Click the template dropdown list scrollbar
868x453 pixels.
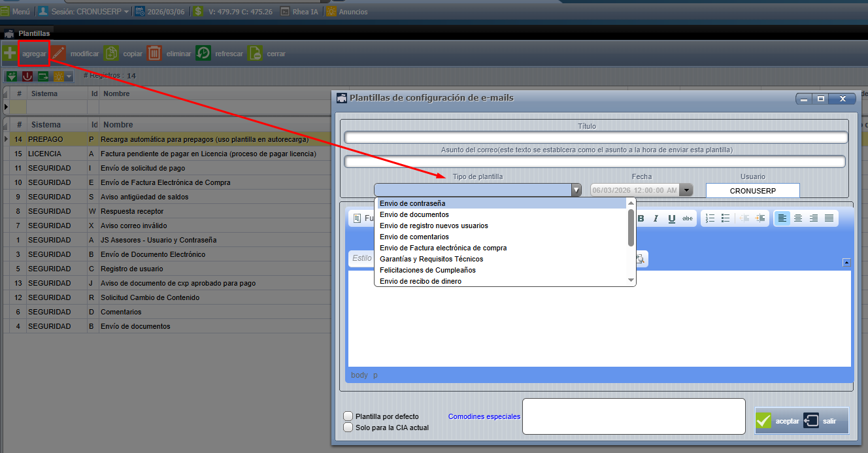pos(631,227)
